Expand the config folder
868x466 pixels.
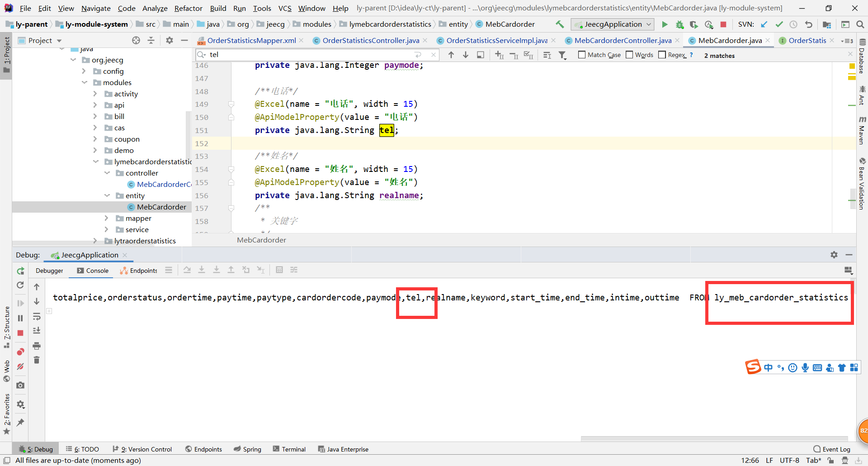coord(84,71)
